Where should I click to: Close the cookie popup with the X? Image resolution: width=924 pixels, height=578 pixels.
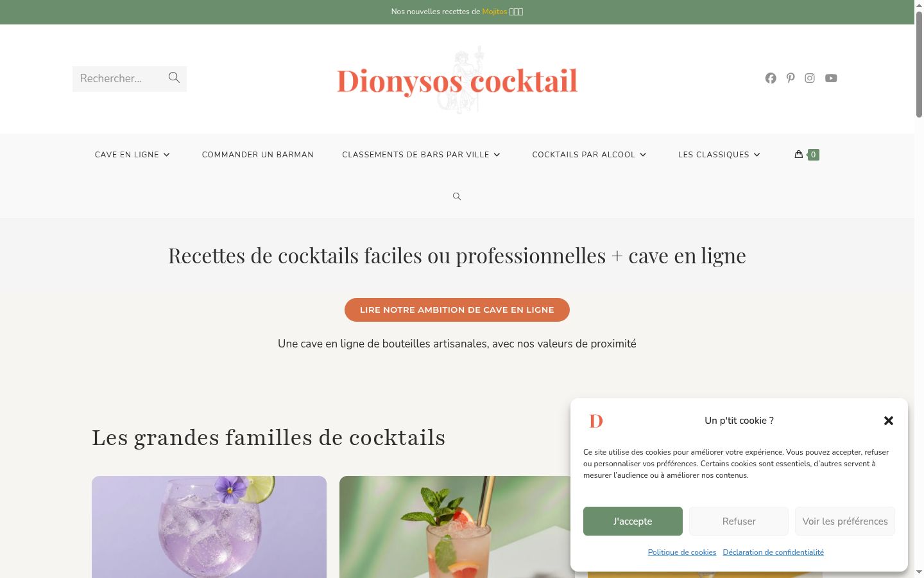point(889,421)
